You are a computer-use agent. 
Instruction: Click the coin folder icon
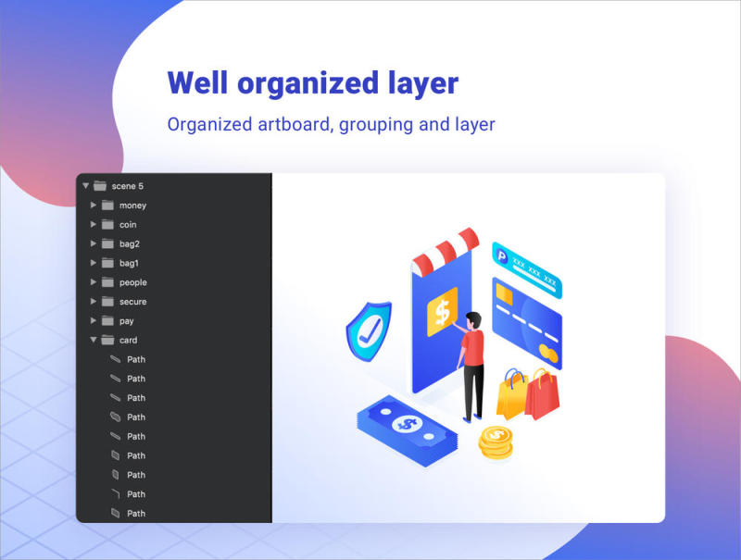[107, 225]
